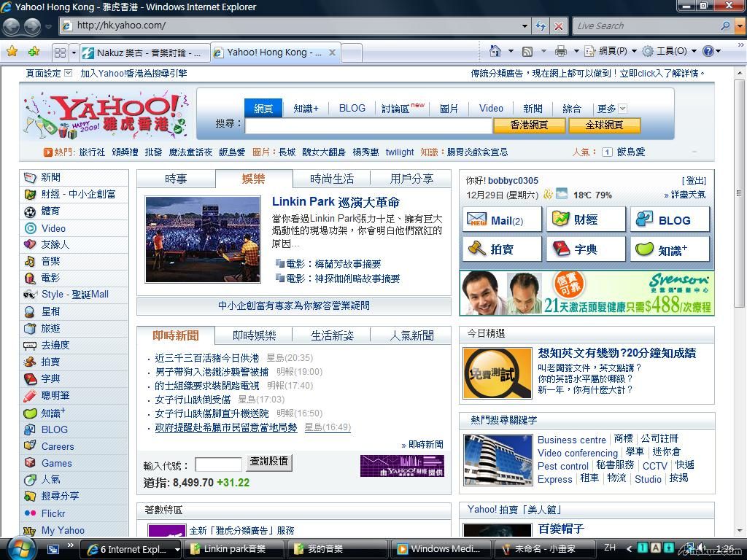Add to Favorites with star-plus icon
The image size is (747, 560).
click(34, 52)
